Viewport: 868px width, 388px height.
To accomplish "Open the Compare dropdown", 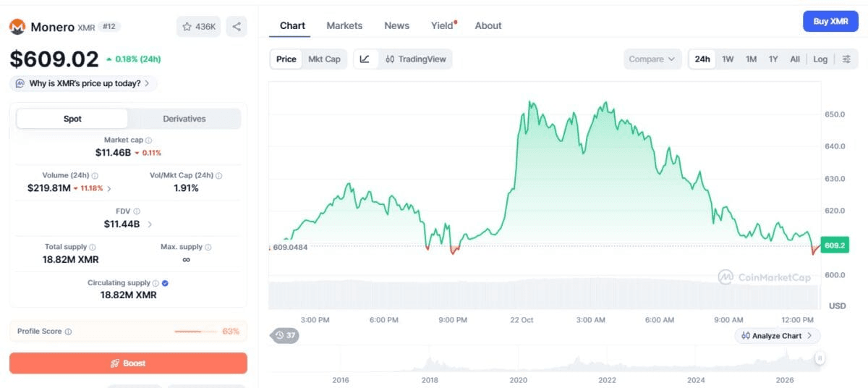I will pos(652,59).
